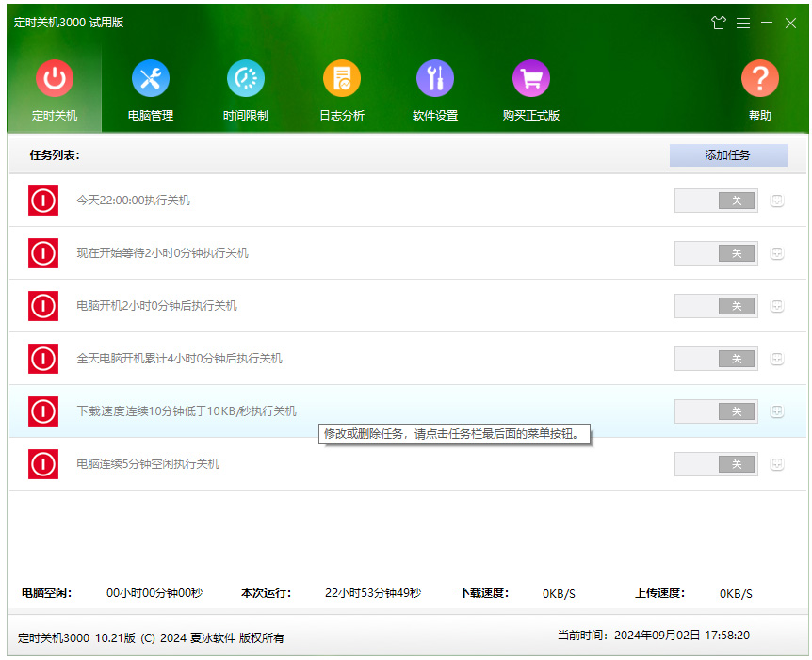Open the 帮助 question mark icon
This screenshot has width=812, height=660.
click(x=759, y=78)
